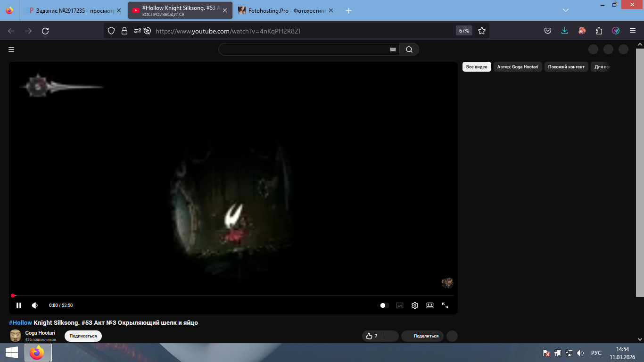Expand the list all tabs chevron
This screenshot has width=644, height=362.
[566, 10]
